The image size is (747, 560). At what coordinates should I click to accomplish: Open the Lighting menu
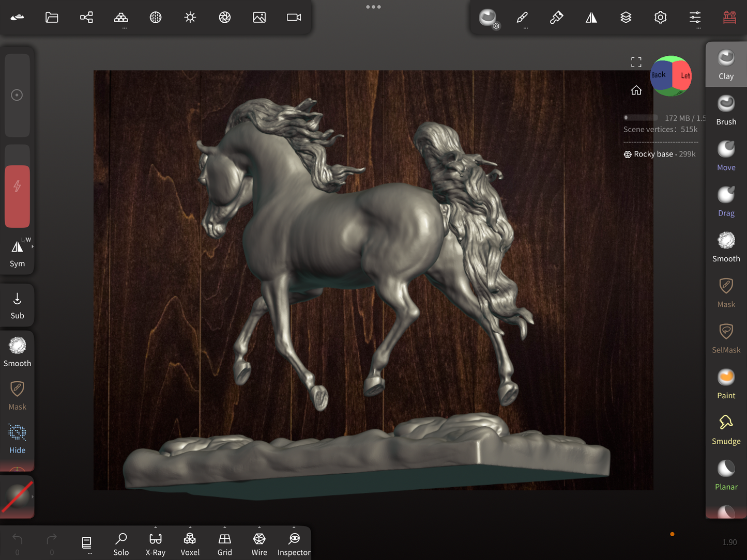click(x=190, y=18)
